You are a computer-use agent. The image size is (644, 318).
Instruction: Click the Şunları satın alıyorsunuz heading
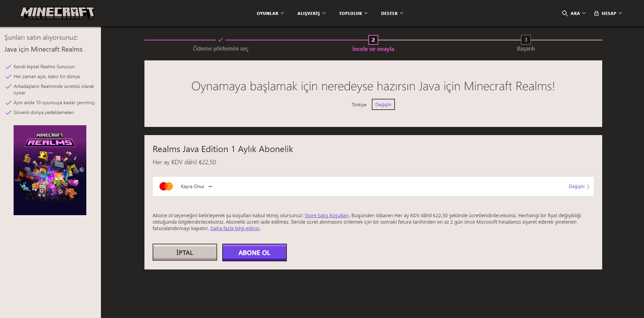[41, 37]
